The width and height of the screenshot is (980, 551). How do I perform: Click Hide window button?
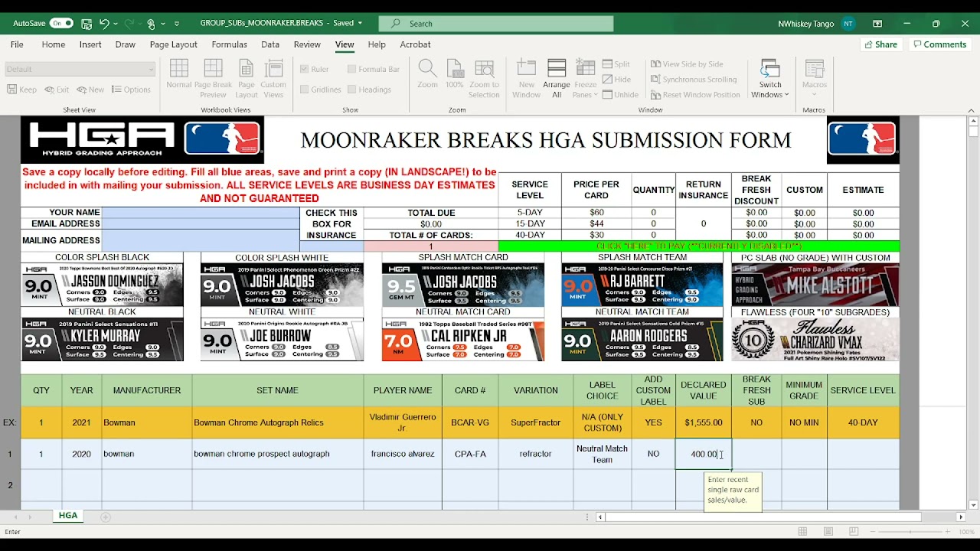click(616, 80)
